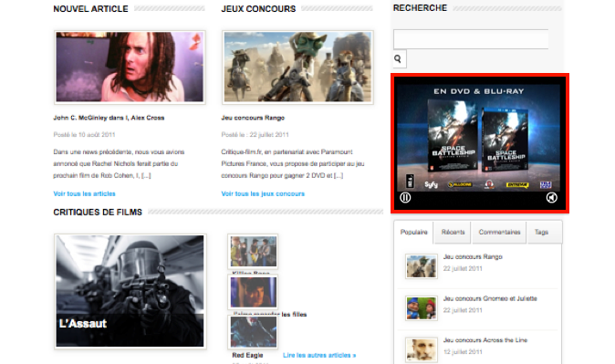Open the 'Voir tous les jeux concours' link

click(x=263, y=193)
